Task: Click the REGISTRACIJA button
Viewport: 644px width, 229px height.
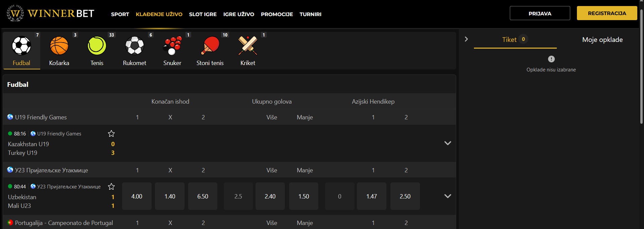Action: (607, 13)
